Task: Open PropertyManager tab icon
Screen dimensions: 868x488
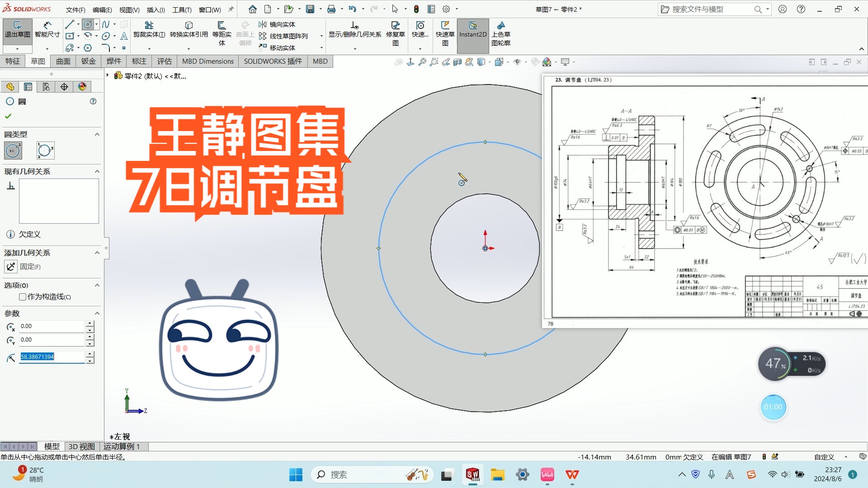Action: tap(28, 87)
